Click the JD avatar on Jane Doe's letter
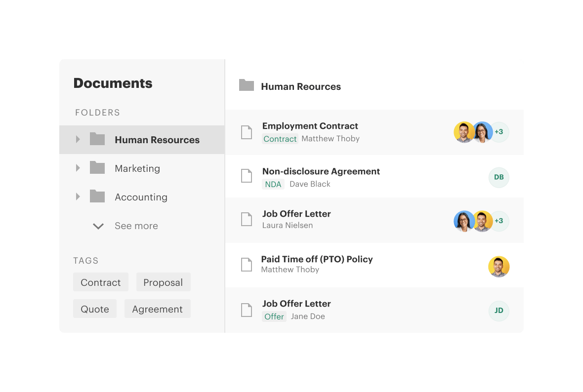This screenshot has height=392, width=583. coord(499,311)
